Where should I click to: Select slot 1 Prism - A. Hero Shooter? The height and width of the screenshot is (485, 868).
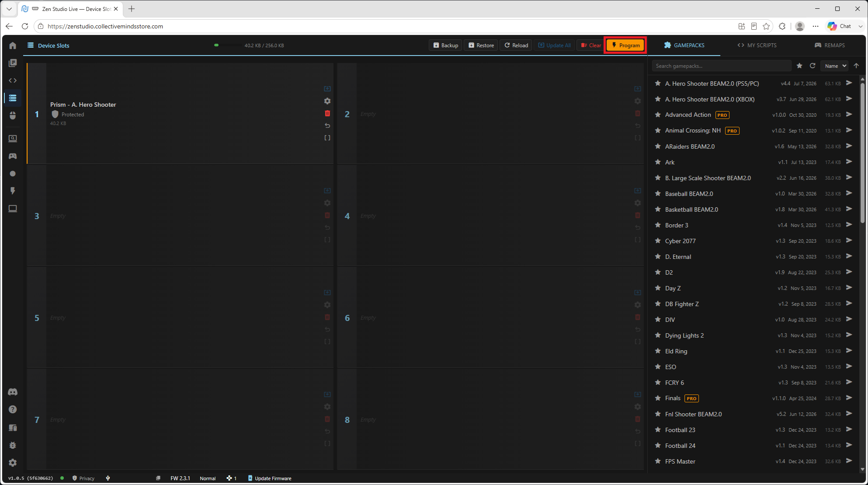180,113
